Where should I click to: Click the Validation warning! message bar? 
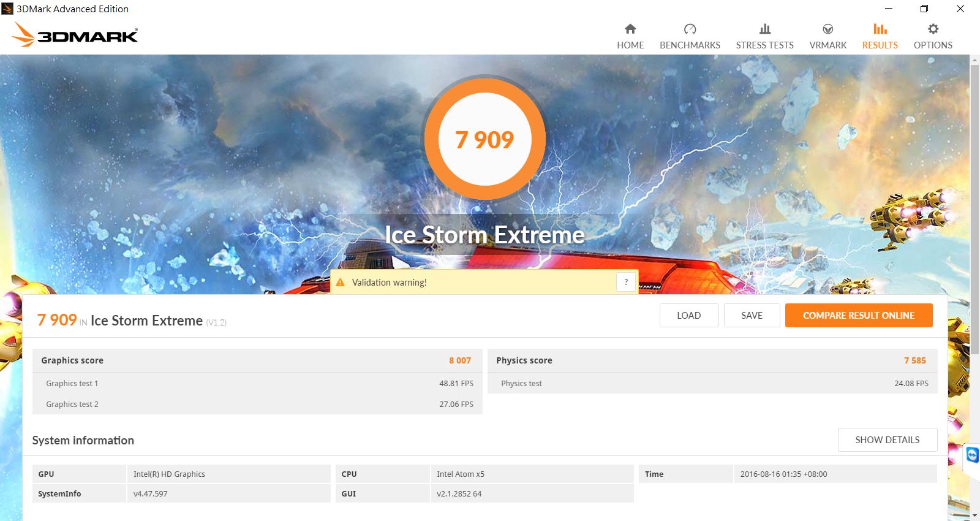[x=484, y=282]
